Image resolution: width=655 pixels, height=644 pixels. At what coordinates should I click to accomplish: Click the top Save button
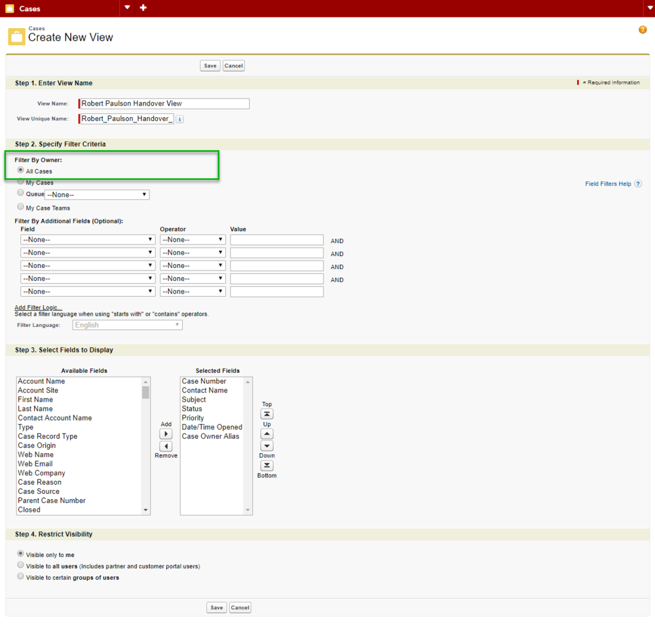click(210, 66)
